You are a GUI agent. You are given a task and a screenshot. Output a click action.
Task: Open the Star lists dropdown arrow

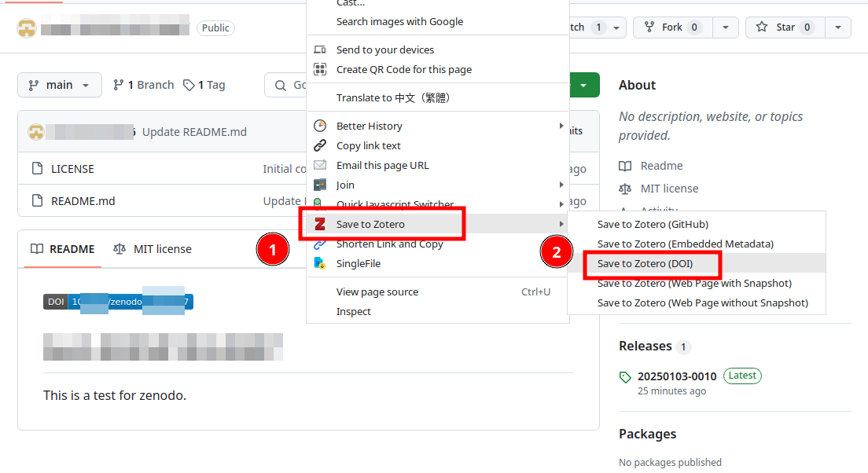coord(838,27)
